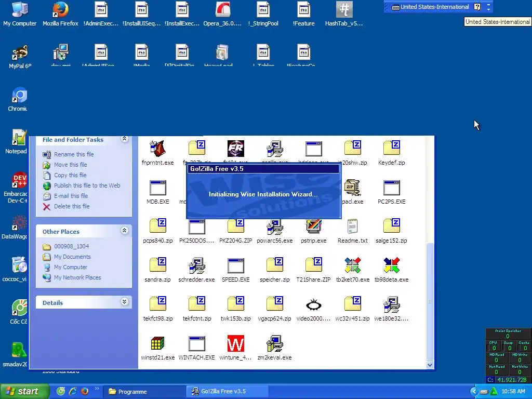Viewport: 532px width, 399px height.
Task: Switch to Go!Zilla Free v3.5 taskbar button
Action: (x=228, y=392)
